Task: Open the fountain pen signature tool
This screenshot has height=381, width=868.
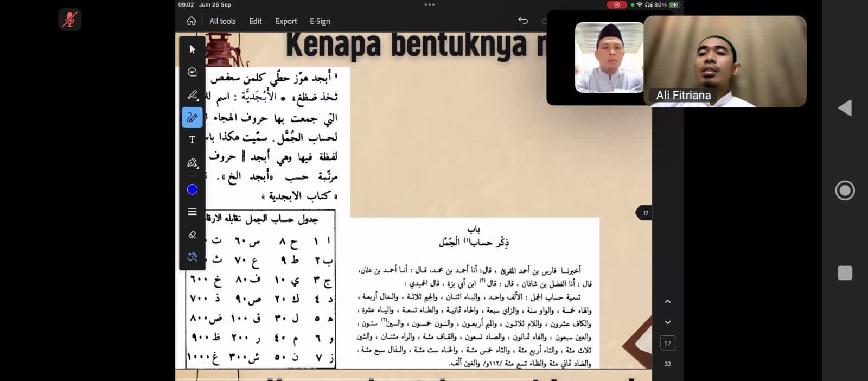Action: tap(192, 163)
